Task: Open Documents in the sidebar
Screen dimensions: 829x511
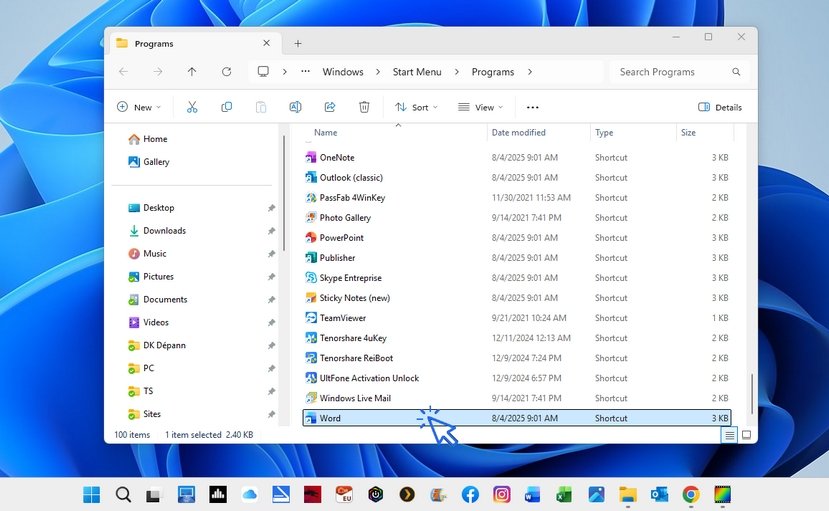Action: (x=165, y=300)
